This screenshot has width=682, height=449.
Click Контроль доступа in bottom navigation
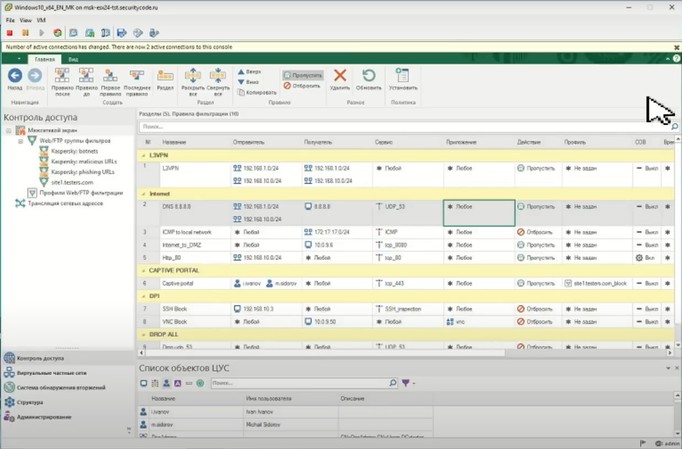40,359
